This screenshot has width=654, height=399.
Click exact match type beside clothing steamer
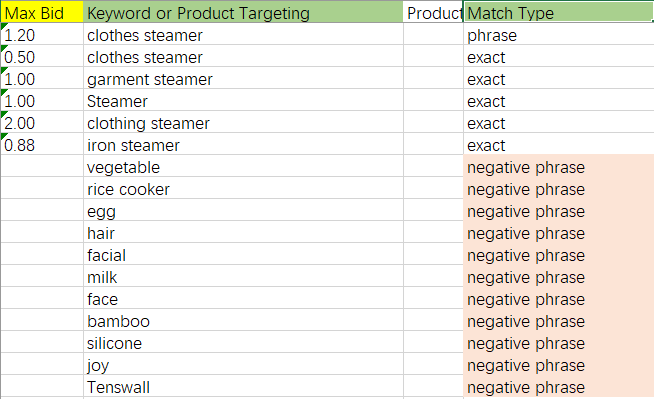(x=559, y=123)
